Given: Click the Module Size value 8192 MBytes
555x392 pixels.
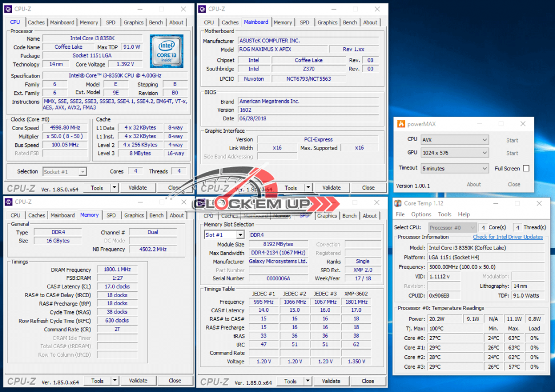Looking at the screenshot, I should pos(278,244).
